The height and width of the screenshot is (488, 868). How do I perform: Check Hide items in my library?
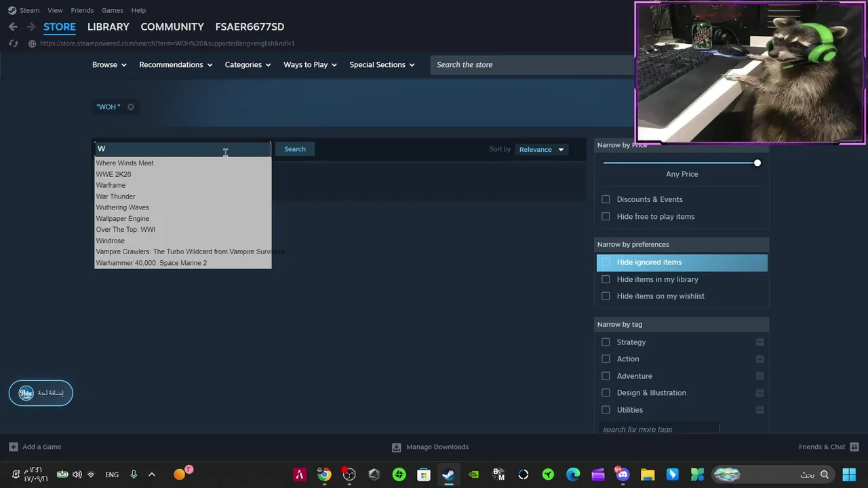(606, 279)
